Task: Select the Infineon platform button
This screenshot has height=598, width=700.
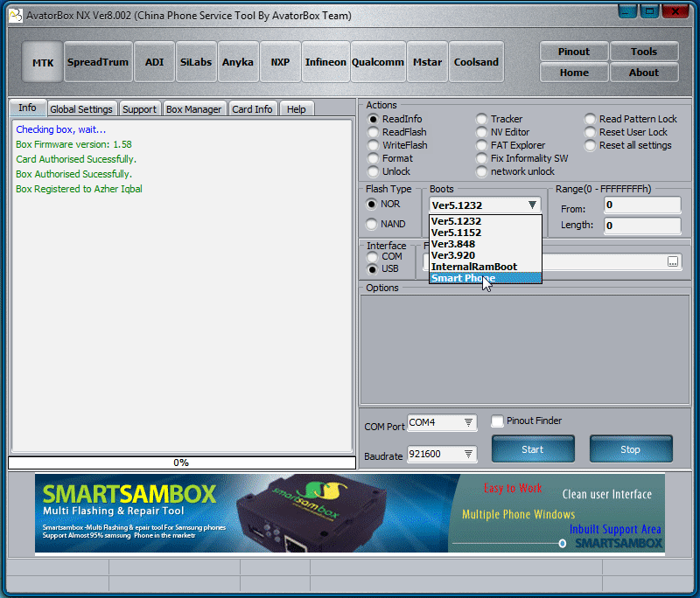Action: pos(325,62)
